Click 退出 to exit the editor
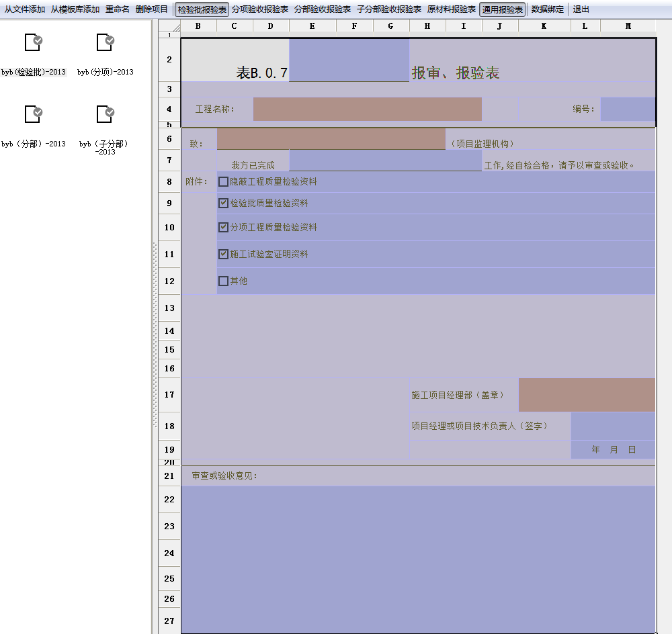The height and width of the screenshot is (634, 672). tap(581, 9)
